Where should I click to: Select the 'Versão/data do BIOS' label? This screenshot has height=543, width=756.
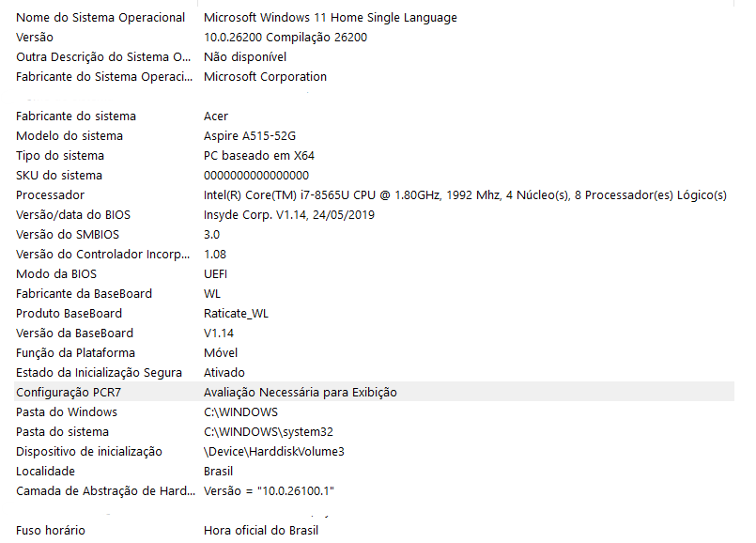(x=73, y=215)
